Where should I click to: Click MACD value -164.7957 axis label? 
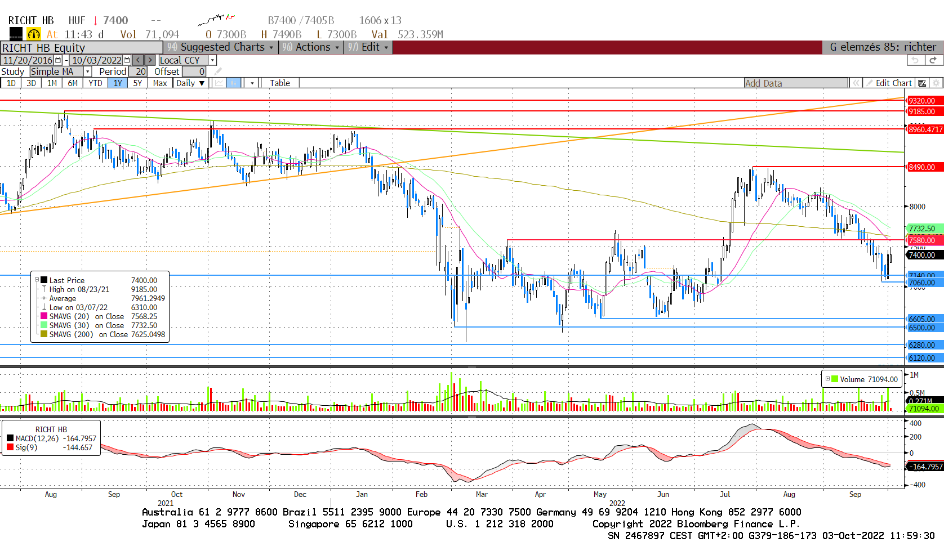924,467
